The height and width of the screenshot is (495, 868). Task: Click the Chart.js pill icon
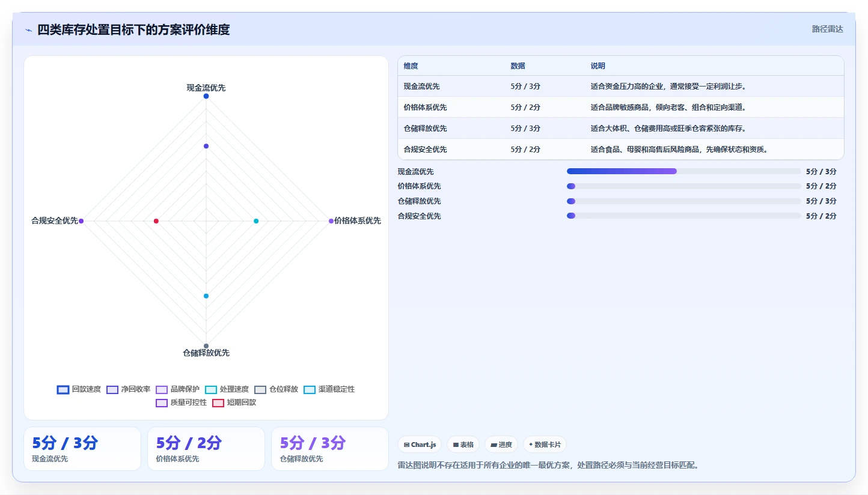click(x=407, y=445)
